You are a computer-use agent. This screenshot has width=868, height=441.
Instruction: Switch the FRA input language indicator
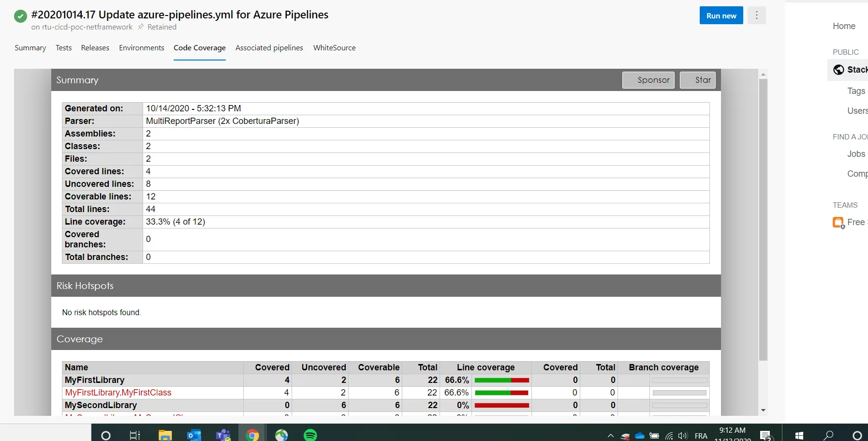coord(701,436)
